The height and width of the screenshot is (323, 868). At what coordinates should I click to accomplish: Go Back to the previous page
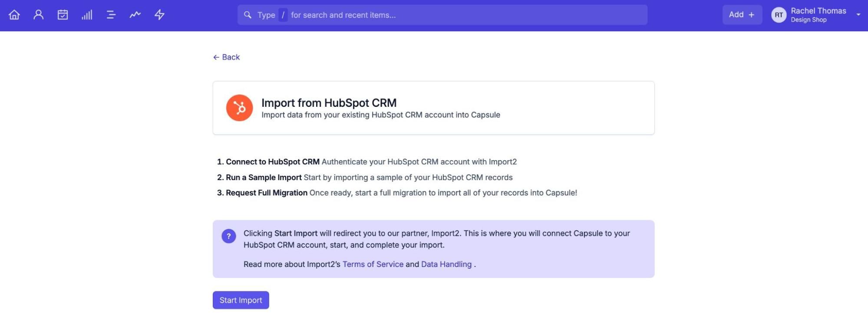[x=226, y=57]
